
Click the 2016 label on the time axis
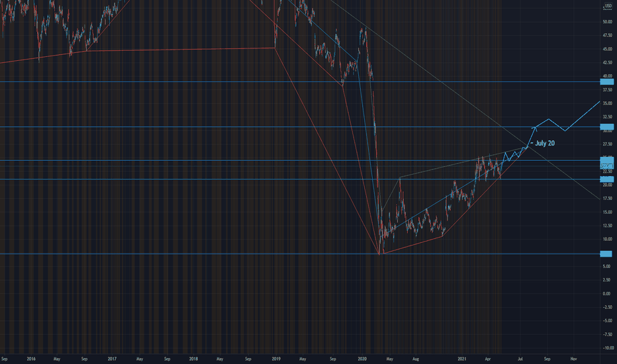click(31, 359)
